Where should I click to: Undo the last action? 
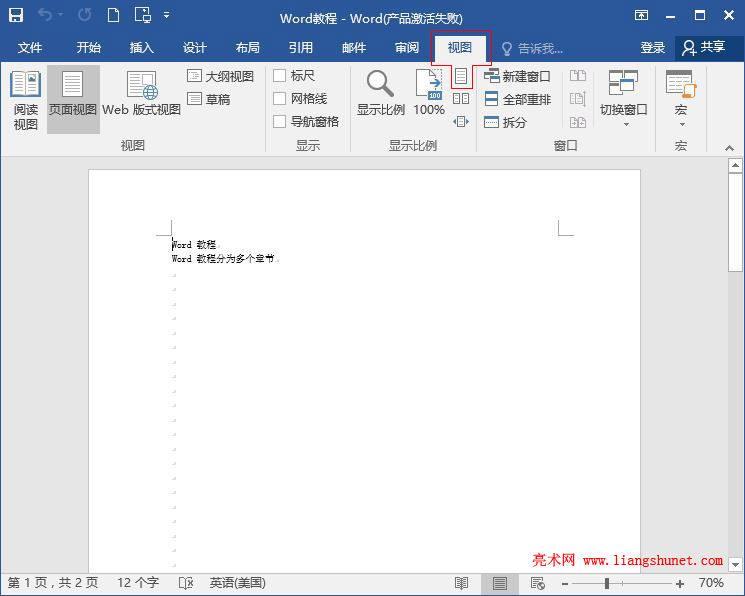click(x=45, y=15)
